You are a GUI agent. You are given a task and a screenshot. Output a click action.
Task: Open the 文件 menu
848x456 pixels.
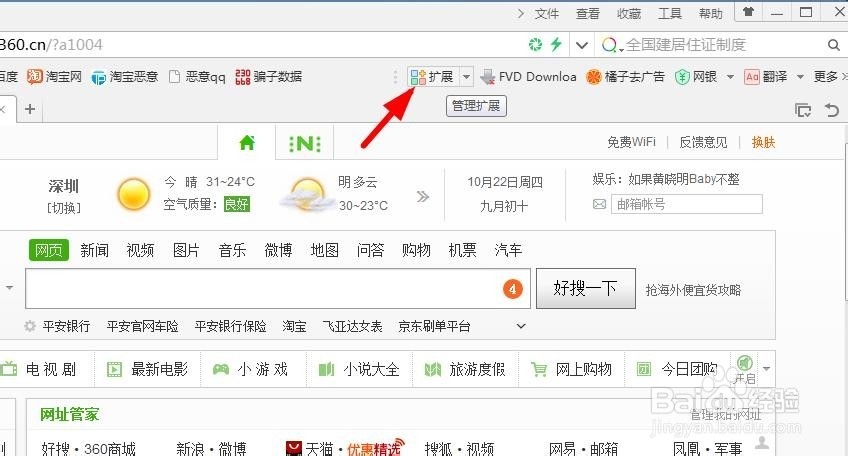point(546,14)
